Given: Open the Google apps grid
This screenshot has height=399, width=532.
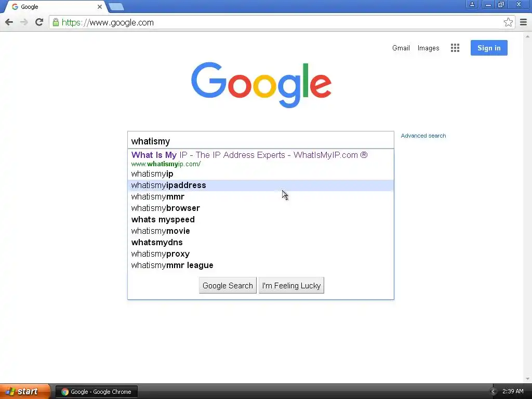Looking at the screenshot, I should (455, 48).
